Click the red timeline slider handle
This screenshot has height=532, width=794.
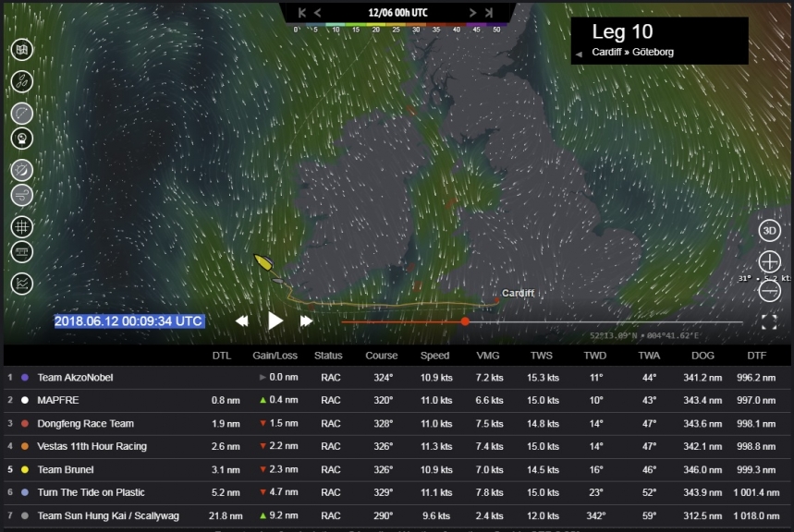coord(465,321)
